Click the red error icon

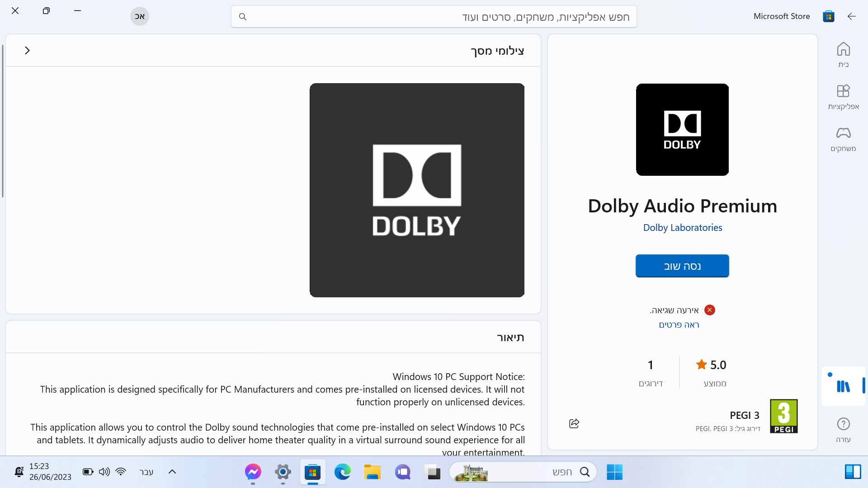click(x=710, y=310)
